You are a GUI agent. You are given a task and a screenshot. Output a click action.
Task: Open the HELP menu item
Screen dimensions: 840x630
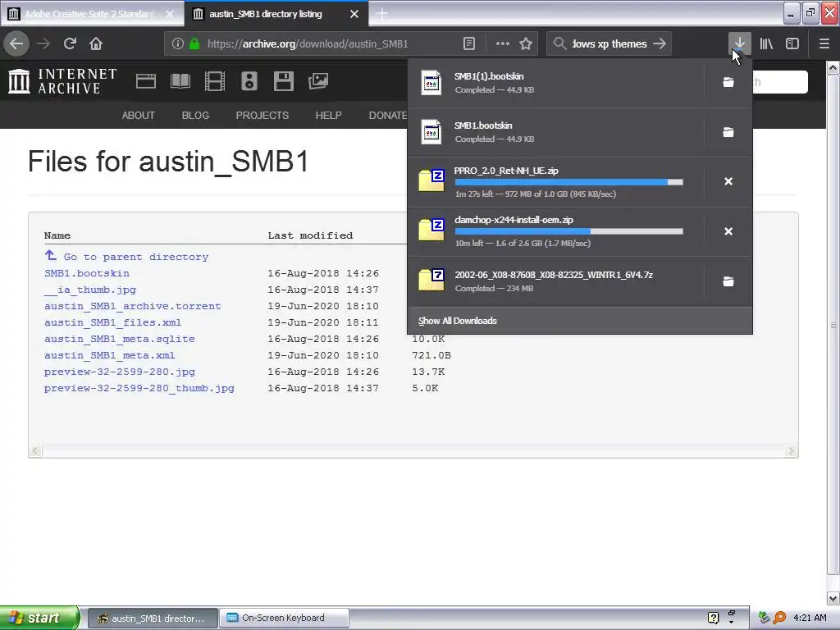tap(328, 115)
